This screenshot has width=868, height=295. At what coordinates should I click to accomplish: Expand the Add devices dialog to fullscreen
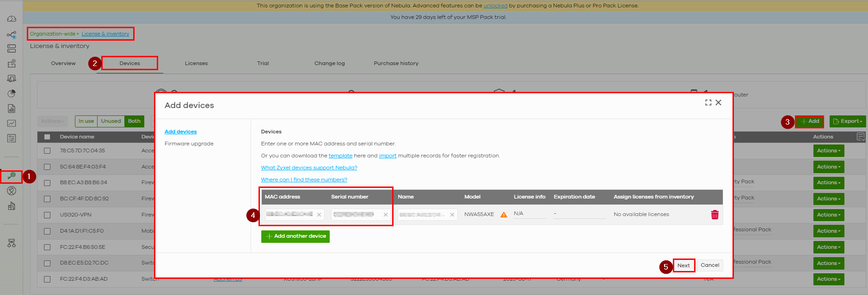click(708, 102)
